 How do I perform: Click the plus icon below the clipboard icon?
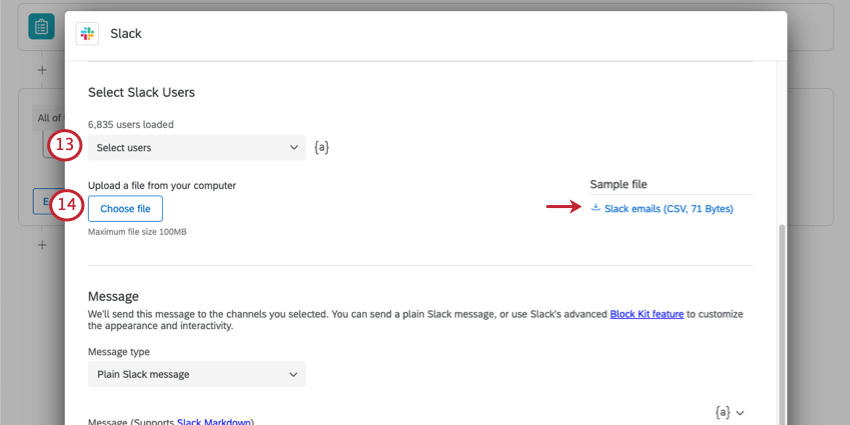pyautogui.click(x=42, y=70)
